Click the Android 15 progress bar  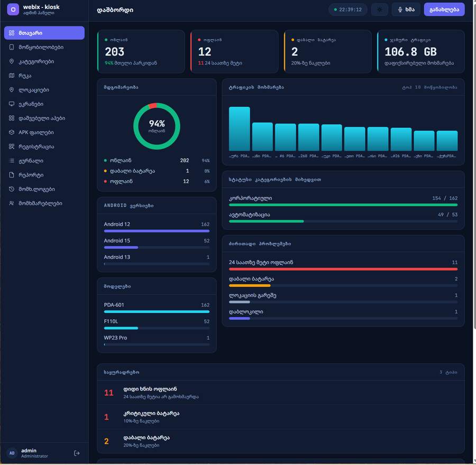(157, 247)
